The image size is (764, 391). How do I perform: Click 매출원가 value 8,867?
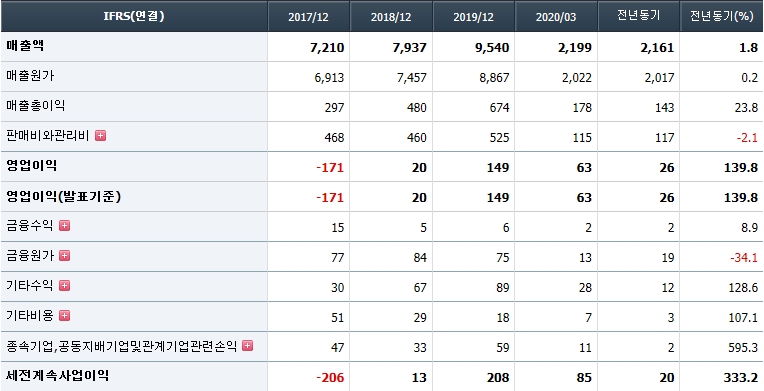495,78
